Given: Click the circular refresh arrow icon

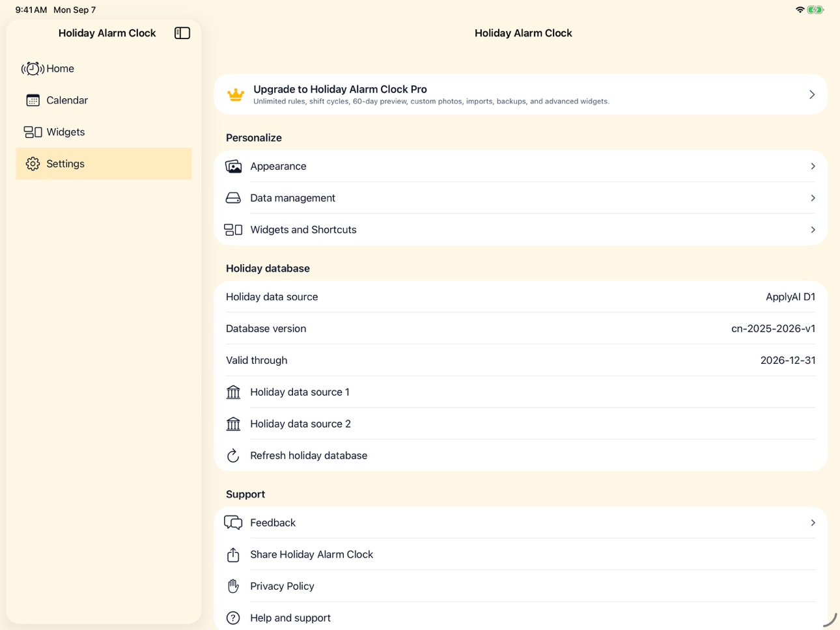Looking at the screenshot, I should click(x=233, y=456).
